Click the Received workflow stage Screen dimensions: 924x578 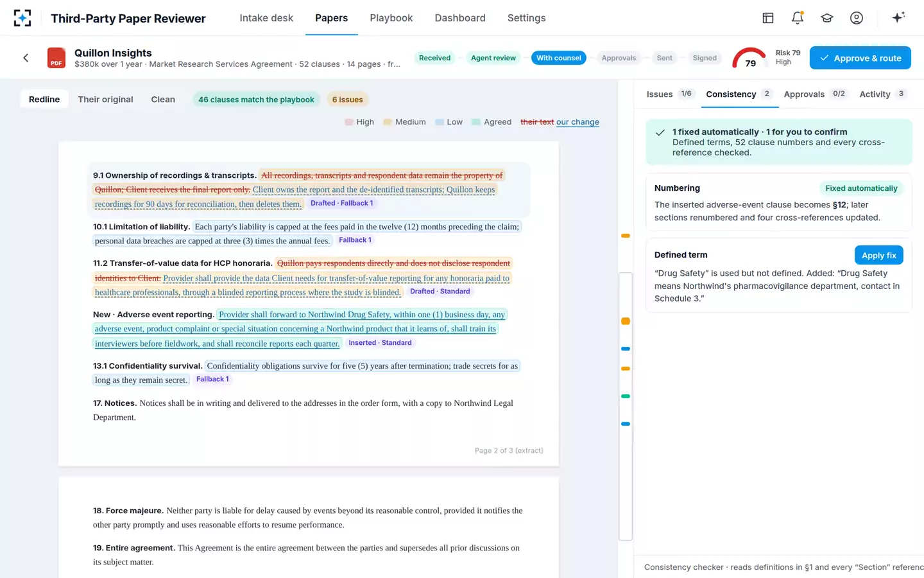click(x=434, y=58)
